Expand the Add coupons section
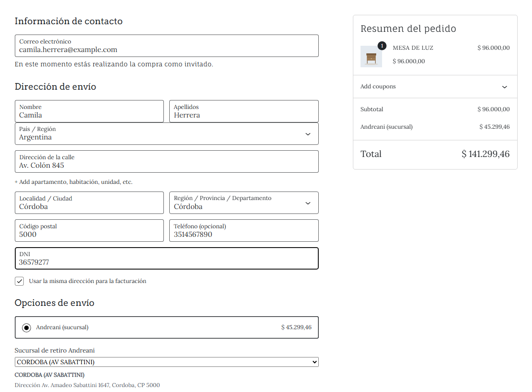This screenshot has height=392, width=532. [435, 87]
